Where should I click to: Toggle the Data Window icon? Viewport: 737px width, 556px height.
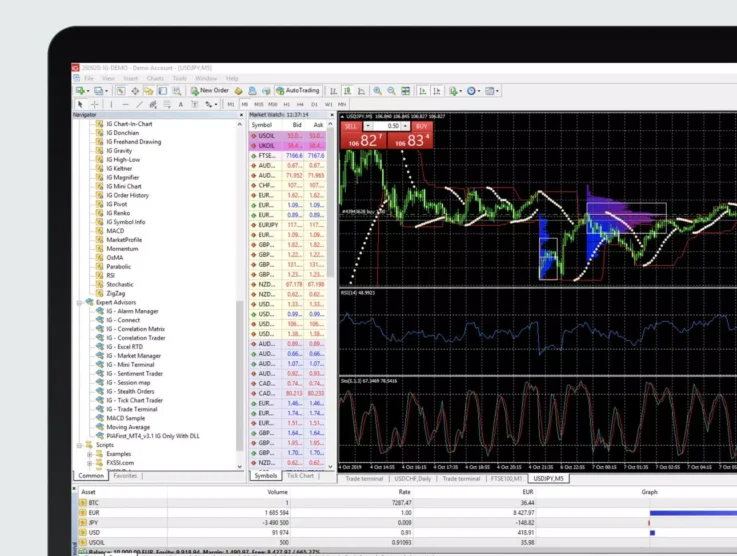coord(135,91)
